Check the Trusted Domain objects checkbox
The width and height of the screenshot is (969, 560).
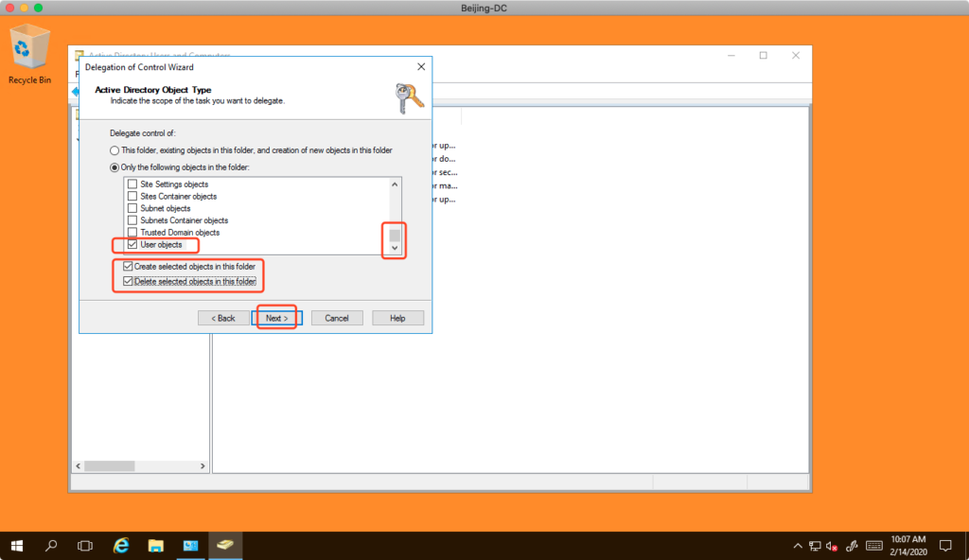tap(132, 233)
